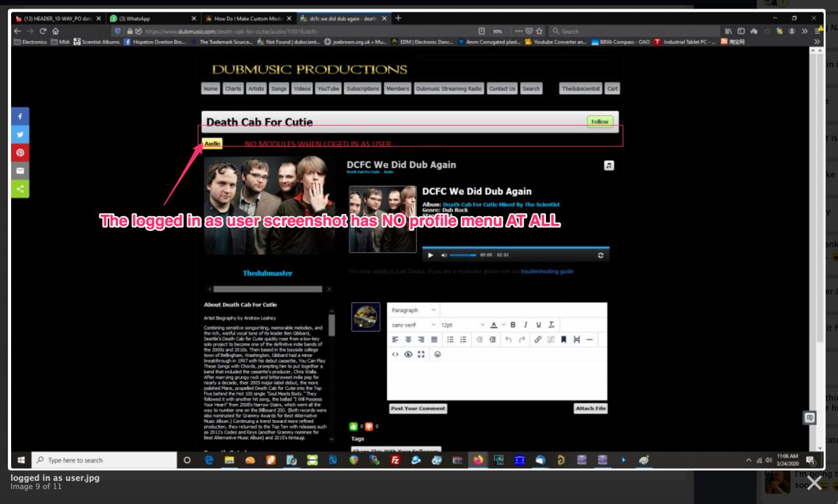Open the Cart button in site menu
Image resolution: width=838 pixels, height=504 pixels.
[x=613, y=89]
